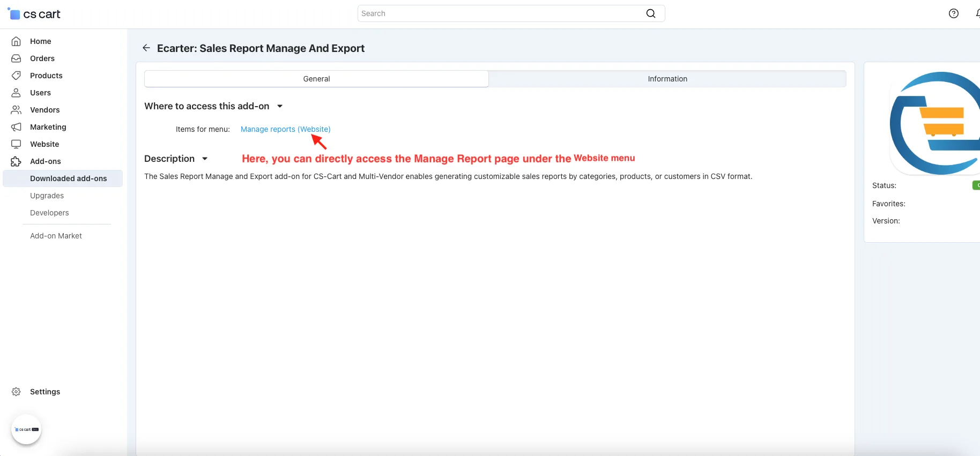Open Website in sidebar menu
Image resolution: width=980 pixels, height=456 pixels.
(44, 144)
